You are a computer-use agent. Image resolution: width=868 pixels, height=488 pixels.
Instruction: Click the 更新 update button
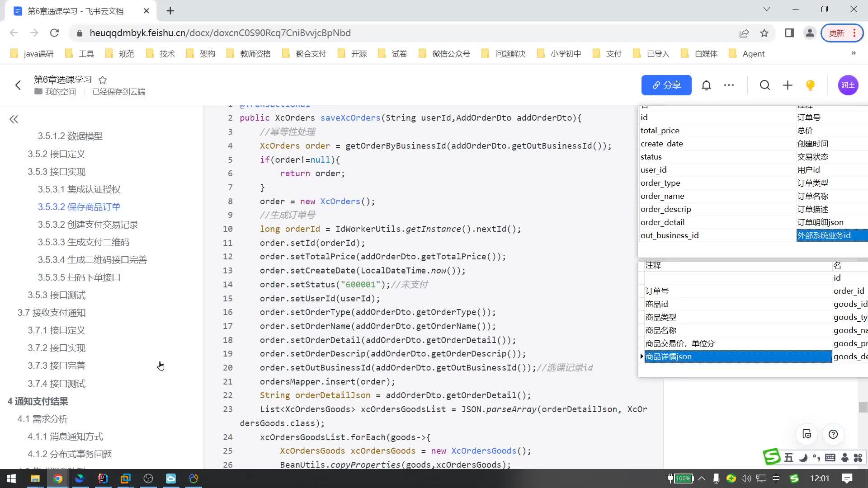pos(842,33)
